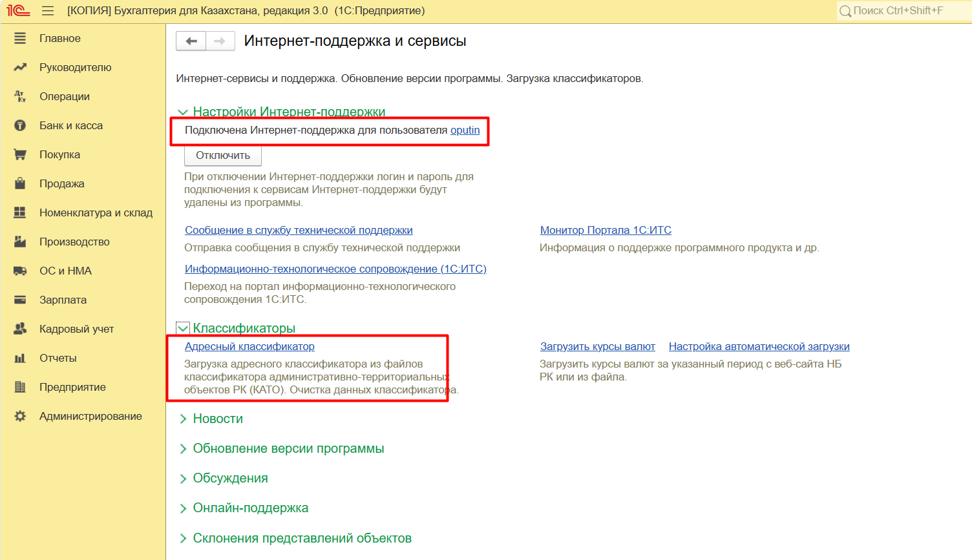Collapse the Классификаторы section
Image resolution: width=972 pixels, height=560 pixels.
(x=183, y=328)
